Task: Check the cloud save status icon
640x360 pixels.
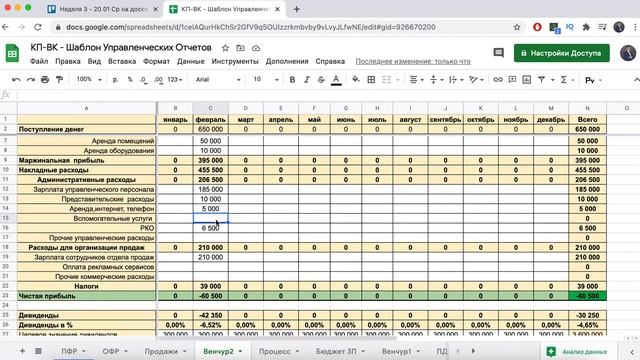Action: [x=256, y=48]
